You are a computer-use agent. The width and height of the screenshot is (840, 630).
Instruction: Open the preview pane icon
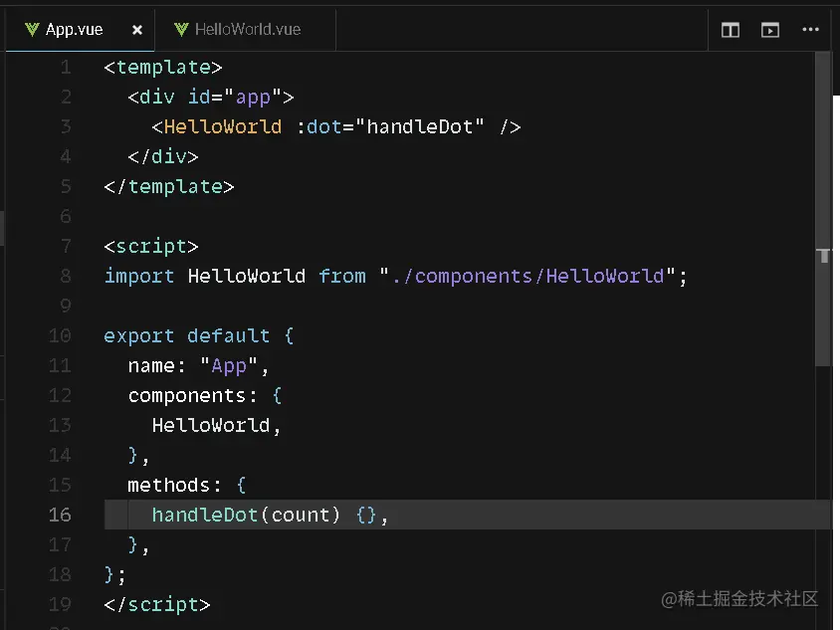770,30
